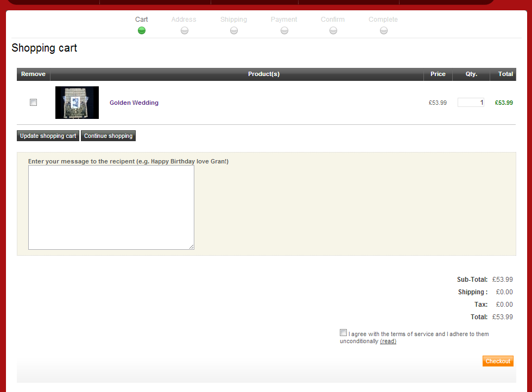The width and height of the screenshot is (532, 392).
Task: Click the Tax amount £0.00
Action: (504, 305)
